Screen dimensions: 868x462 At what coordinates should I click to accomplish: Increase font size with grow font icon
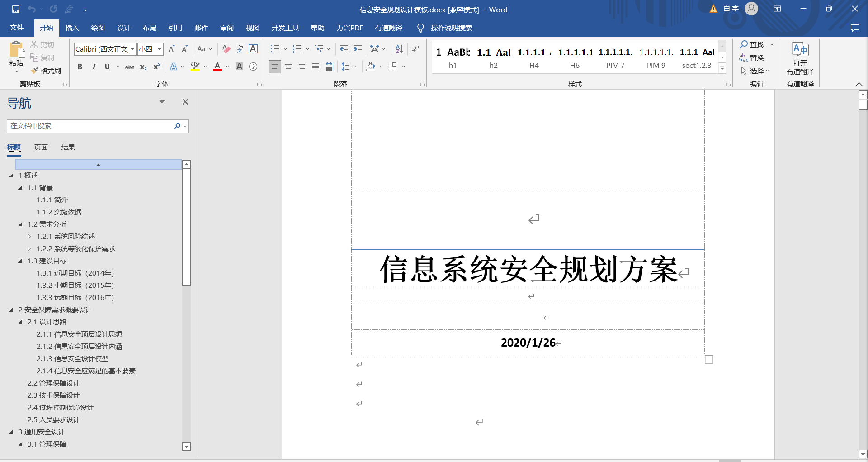171,49
